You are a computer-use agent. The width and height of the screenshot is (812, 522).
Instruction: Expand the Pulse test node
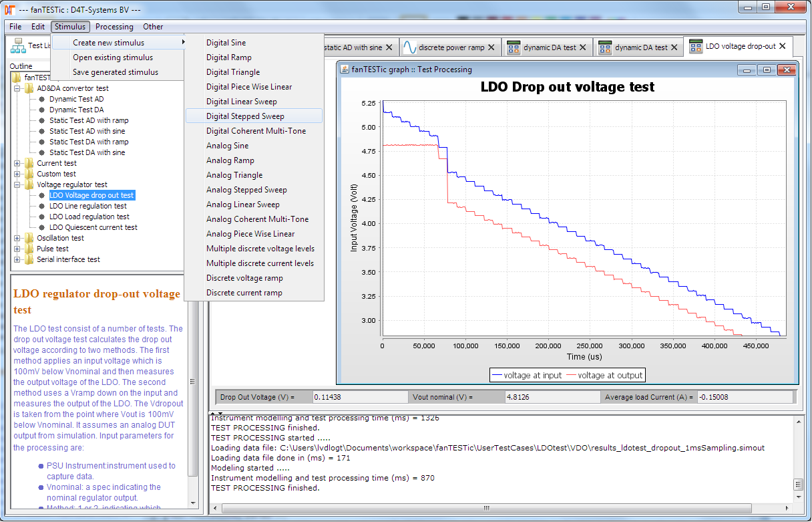click(x=17, y=249)
